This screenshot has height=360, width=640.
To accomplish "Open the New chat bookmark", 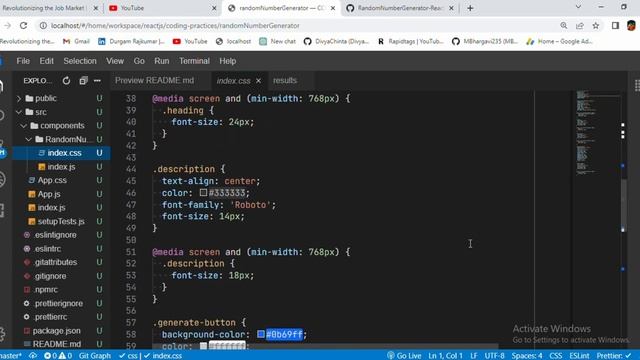I will 278,41.
